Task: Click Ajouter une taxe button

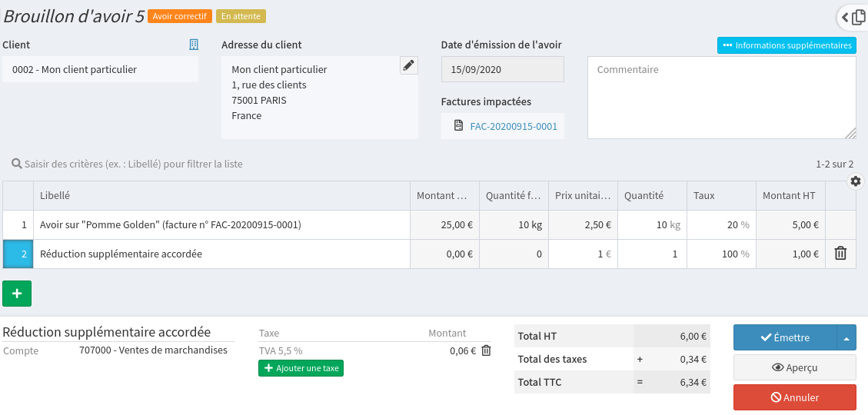Action: point(301,368)
